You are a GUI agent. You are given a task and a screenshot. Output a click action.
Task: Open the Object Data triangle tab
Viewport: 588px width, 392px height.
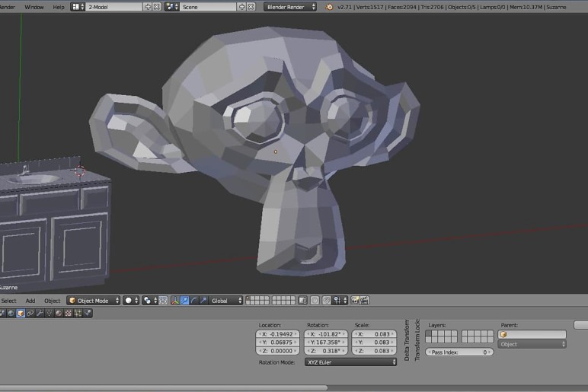[x=49, y=313]
